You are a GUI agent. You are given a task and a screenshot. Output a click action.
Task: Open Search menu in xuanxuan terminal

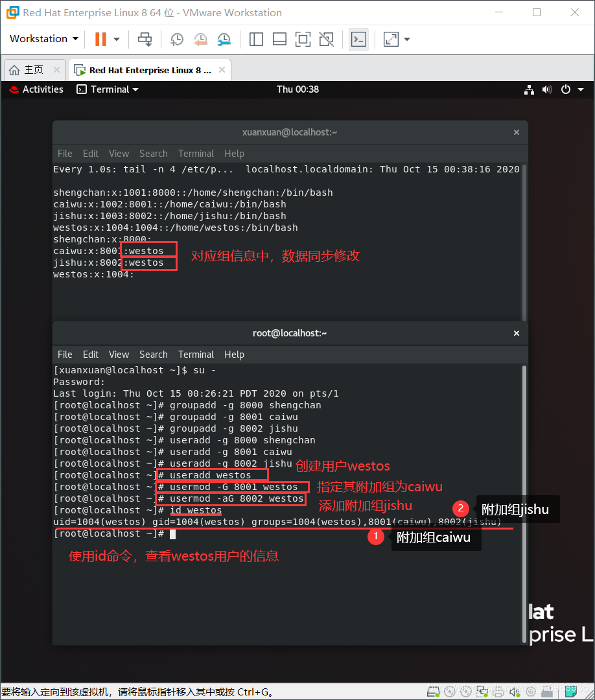click(154, 154)
